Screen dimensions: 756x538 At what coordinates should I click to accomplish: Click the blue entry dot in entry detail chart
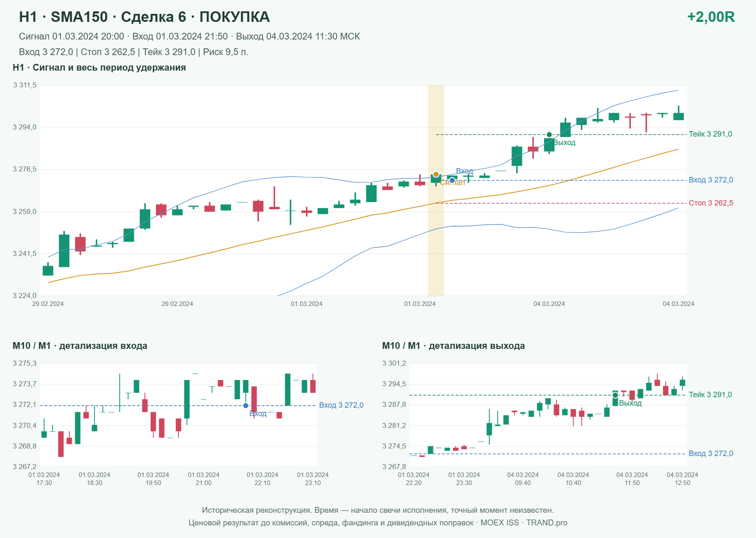pyautogui.click(x=246, y=406)
